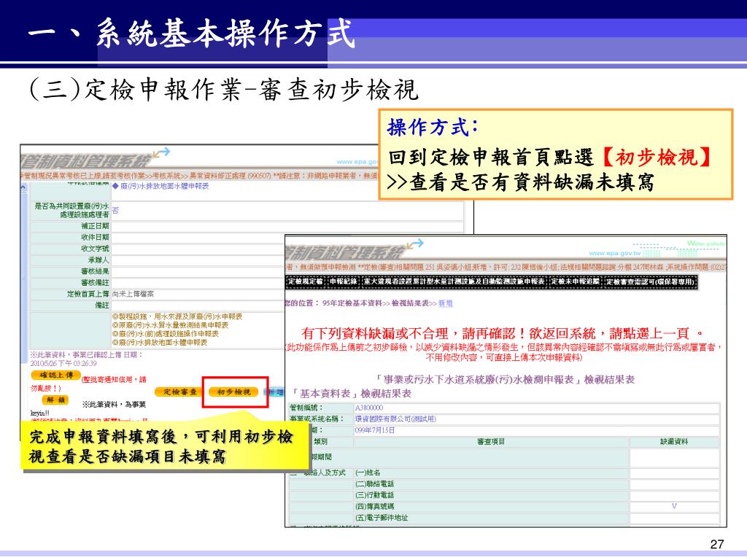Click the 初步檢視 orange button
This screenshot has height=560, width=747.
[233, 392]
